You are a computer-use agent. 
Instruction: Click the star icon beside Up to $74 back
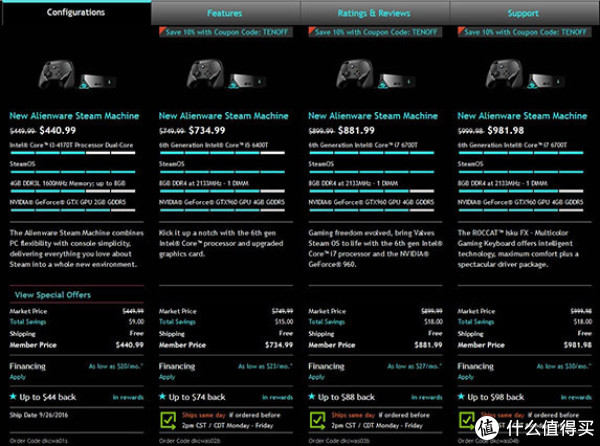point(162,396)
